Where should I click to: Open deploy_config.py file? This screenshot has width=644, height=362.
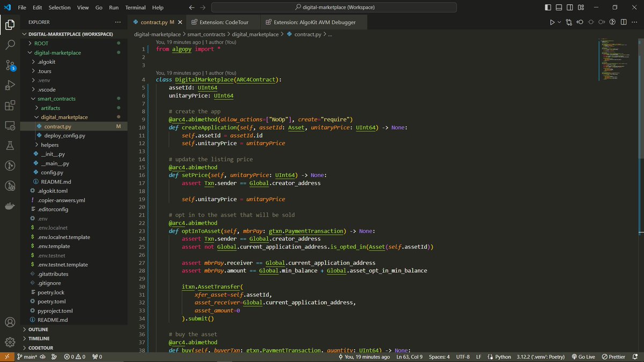73,136
